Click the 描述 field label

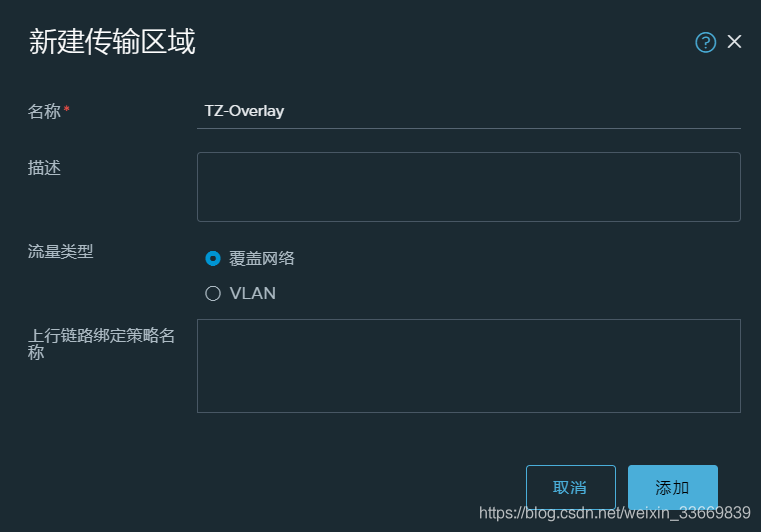[x=44, y=168]
